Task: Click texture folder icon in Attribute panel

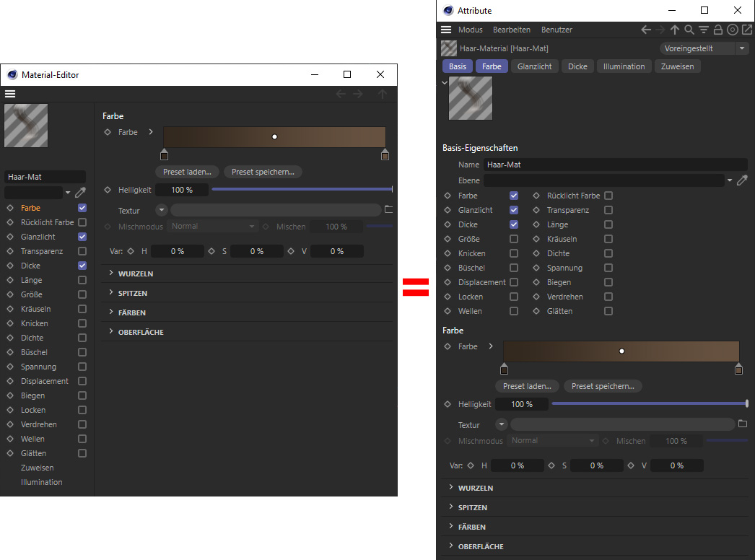Action: pyautogui.click(x=743, y=424)
